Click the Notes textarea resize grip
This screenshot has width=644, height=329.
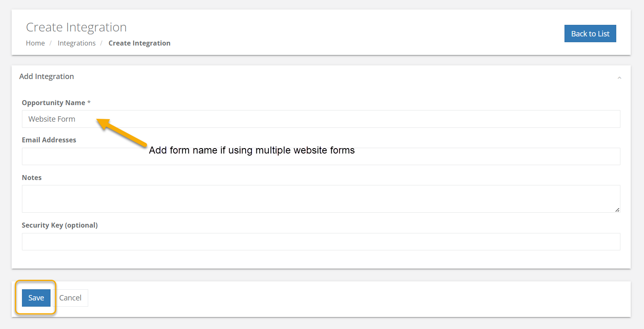(x=617, y=210)
